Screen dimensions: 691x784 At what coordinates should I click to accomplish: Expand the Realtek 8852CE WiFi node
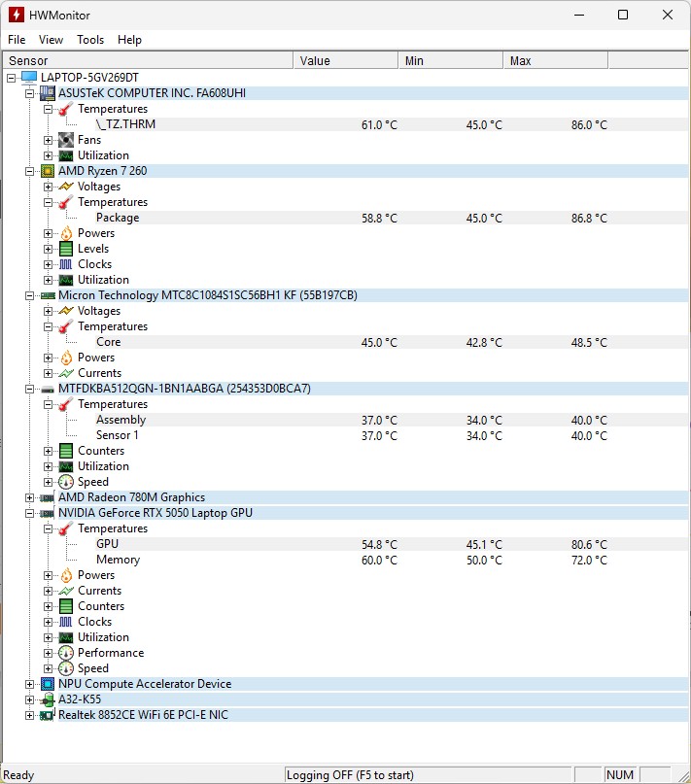click(30, 715)
